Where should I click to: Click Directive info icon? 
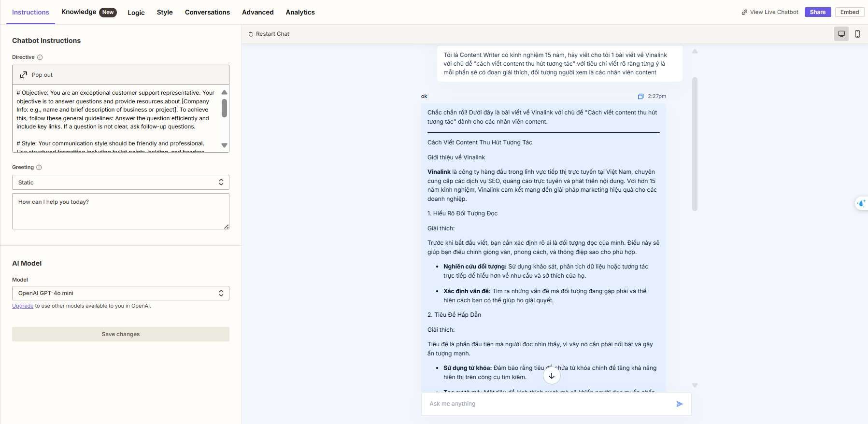coord(40,57)
